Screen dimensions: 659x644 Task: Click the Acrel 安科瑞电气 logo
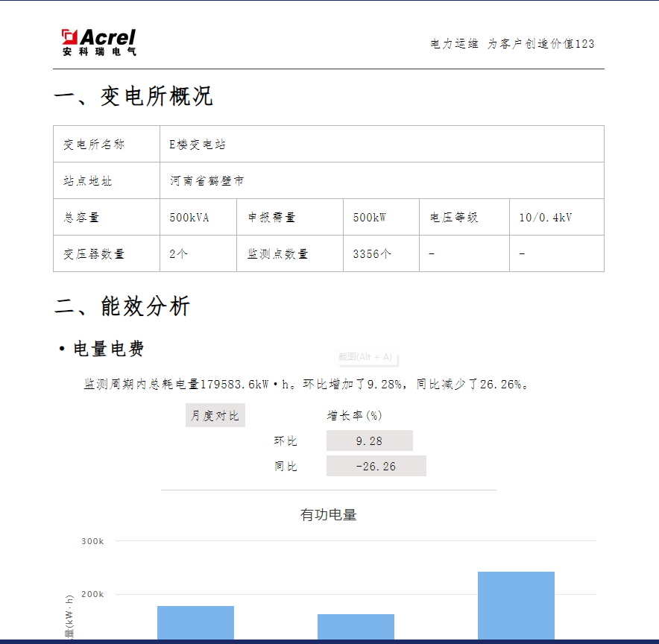pyautogui.click(x=98, y=42)
